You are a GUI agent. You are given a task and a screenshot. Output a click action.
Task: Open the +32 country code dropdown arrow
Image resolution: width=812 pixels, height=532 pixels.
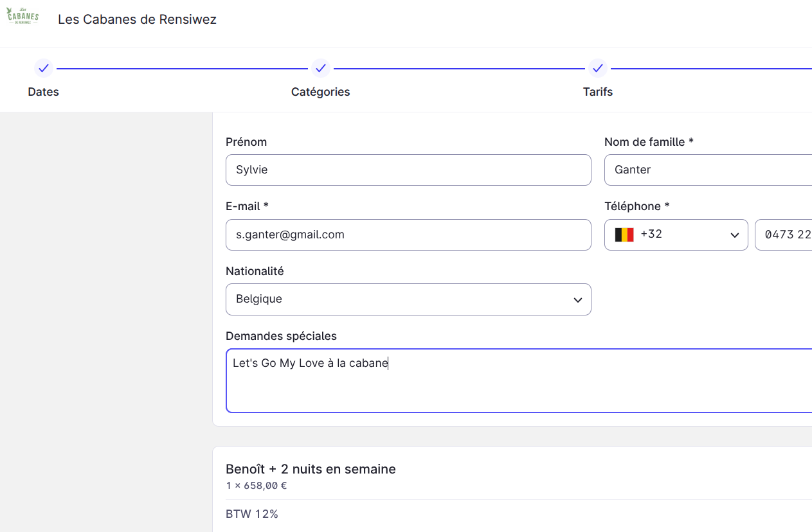coord(734,235)
